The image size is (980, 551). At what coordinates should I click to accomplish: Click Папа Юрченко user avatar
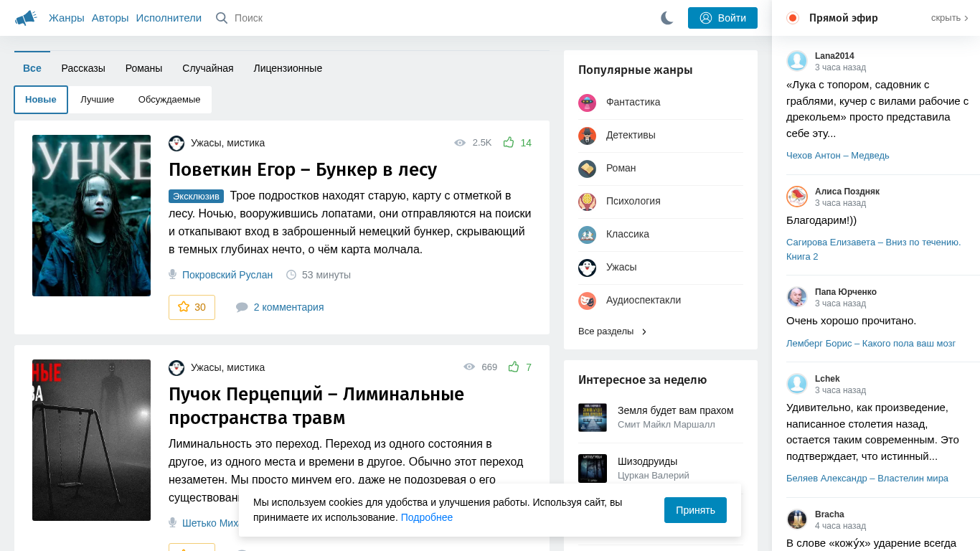tap(797, 297)
